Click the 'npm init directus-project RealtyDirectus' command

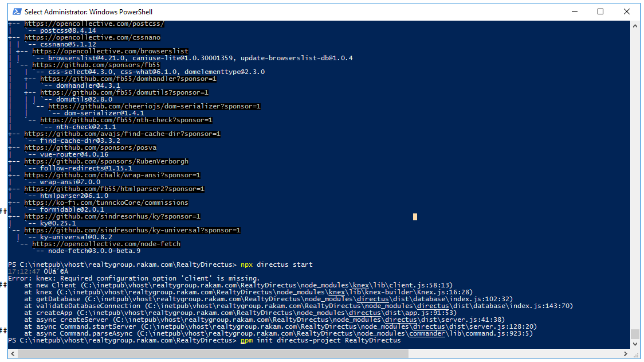point(320,341)
